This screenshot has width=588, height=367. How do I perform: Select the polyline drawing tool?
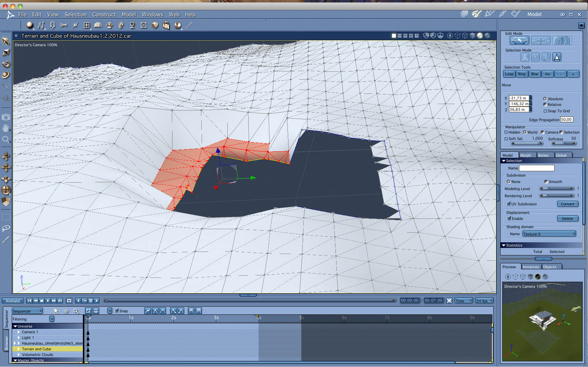point(41,25)
